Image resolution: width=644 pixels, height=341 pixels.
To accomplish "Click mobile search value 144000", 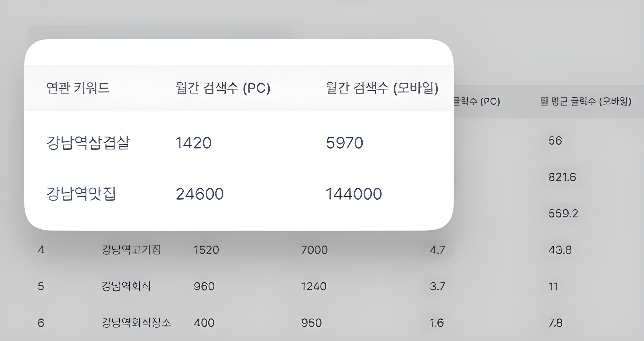I will [x=354, y=194].
